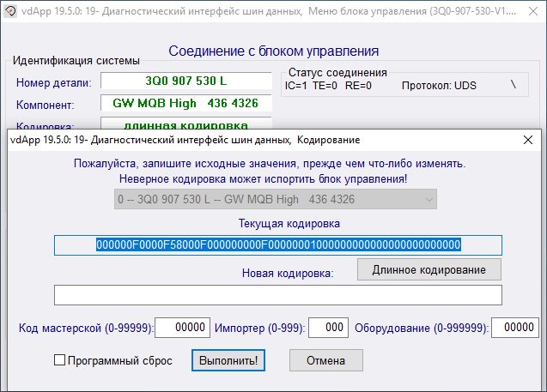Click the IC=1 TE=0 RE=0 connection counters

pyautogui.click(x=329, y=86)
